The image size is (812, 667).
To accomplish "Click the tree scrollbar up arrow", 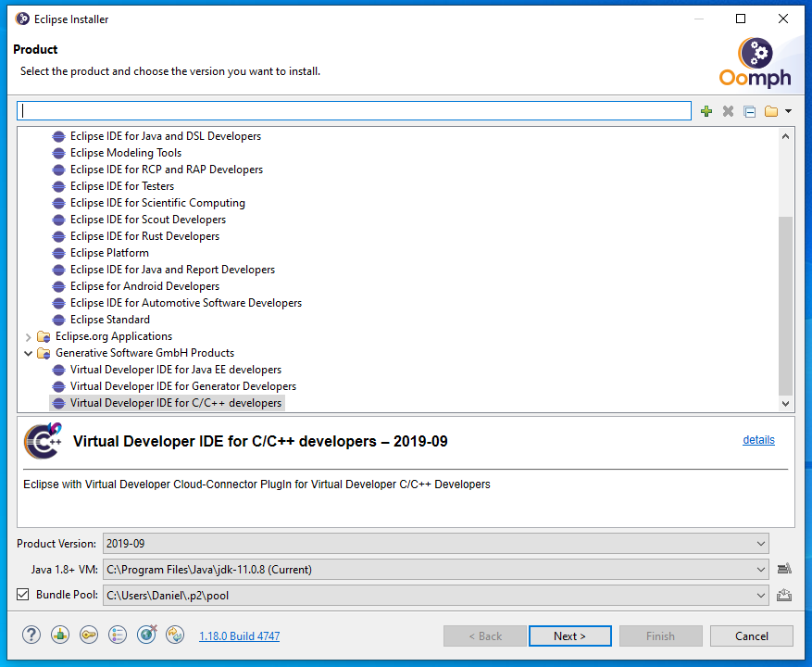I will pyautogui.click(x=785, y=136).
